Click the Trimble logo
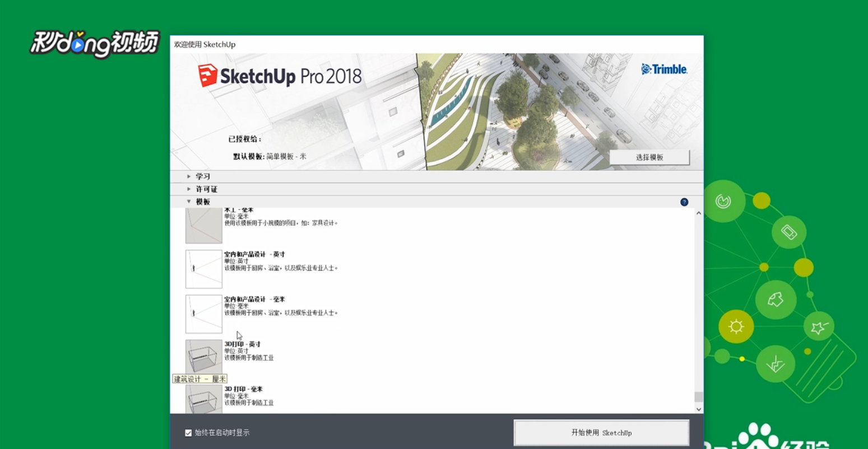The width and height of the screenshot is (868, 449). (x=664, y=69)
